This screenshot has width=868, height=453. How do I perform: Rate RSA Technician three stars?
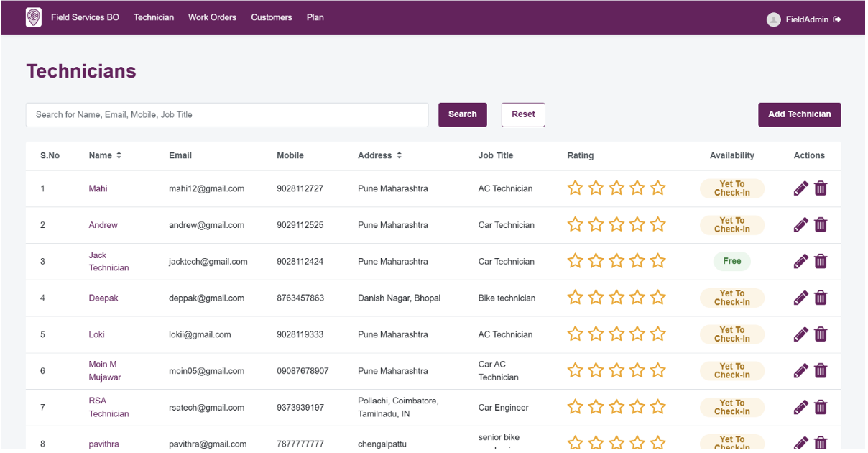click(617, 408)
